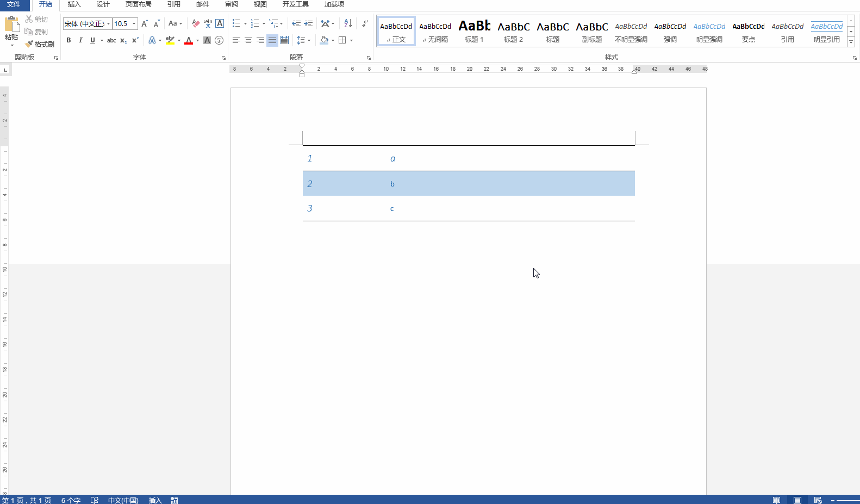
Task: Clear all formatting with the eraser icon
Action: click(196, 23)
